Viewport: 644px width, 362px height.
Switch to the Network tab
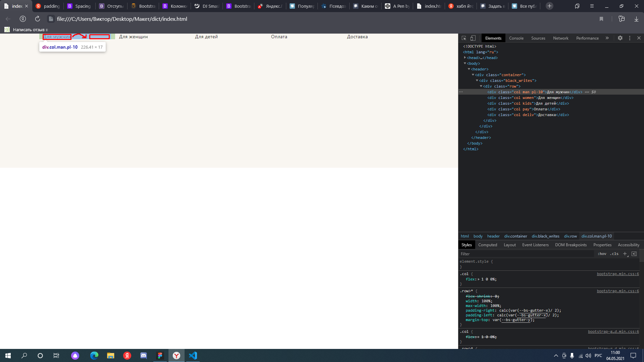(561, 38)
